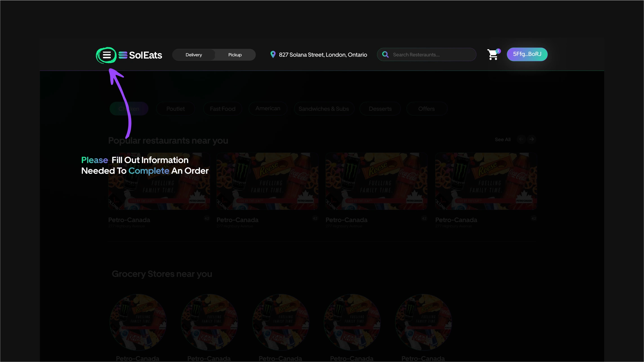Open the hamburger menu icon

click(106, 55)
